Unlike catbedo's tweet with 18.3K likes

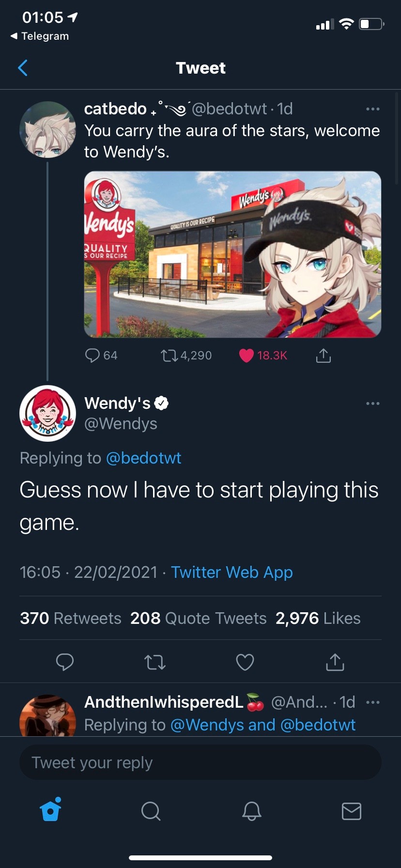247,356
